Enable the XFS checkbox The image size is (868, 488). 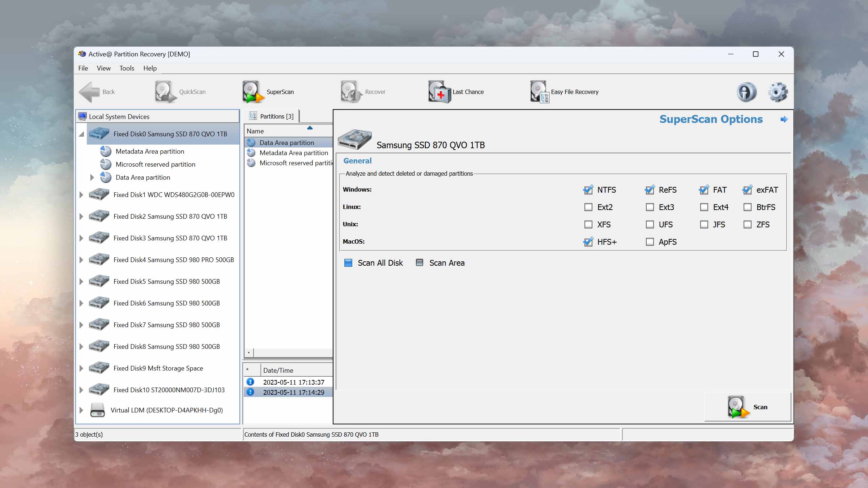[x=588, y=224]
